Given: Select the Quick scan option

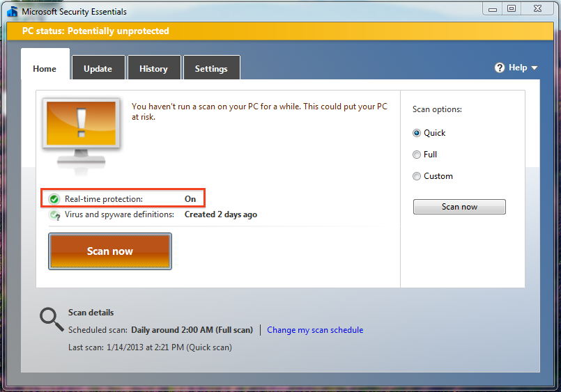Looking at the screenshot, I should coord(417,133).
